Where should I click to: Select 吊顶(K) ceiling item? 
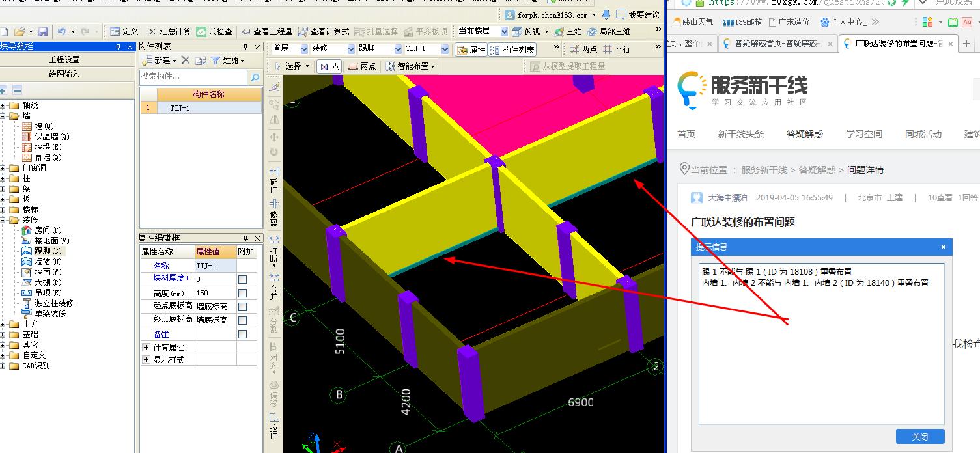click(42, 292)
